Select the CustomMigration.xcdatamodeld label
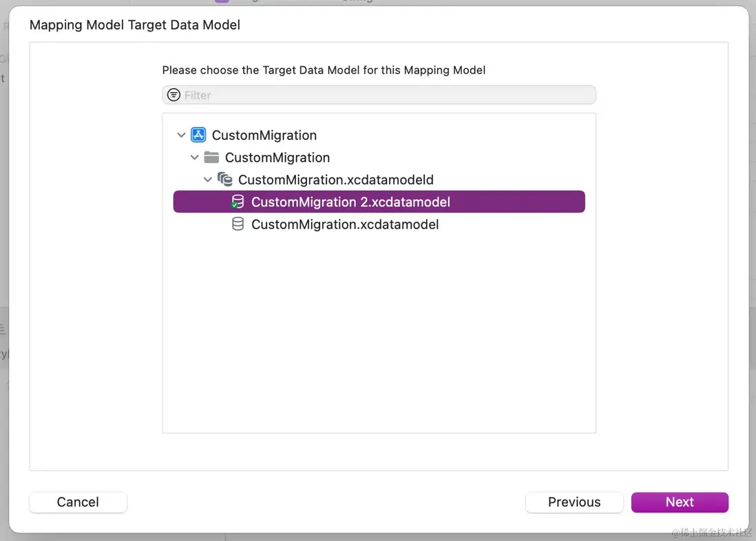756x541 pixels. (336, 180)
